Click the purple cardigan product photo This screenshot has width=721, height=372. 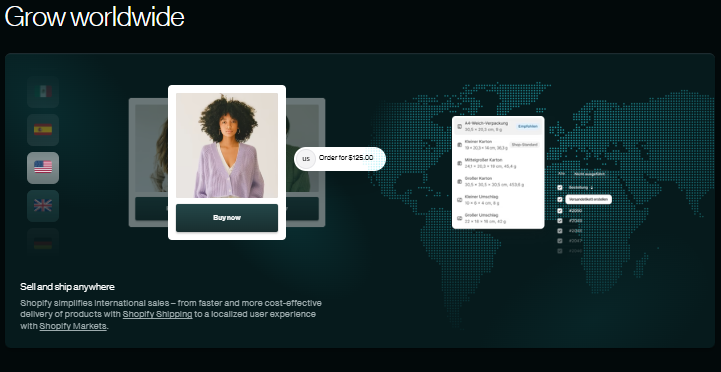click(227, 145)
